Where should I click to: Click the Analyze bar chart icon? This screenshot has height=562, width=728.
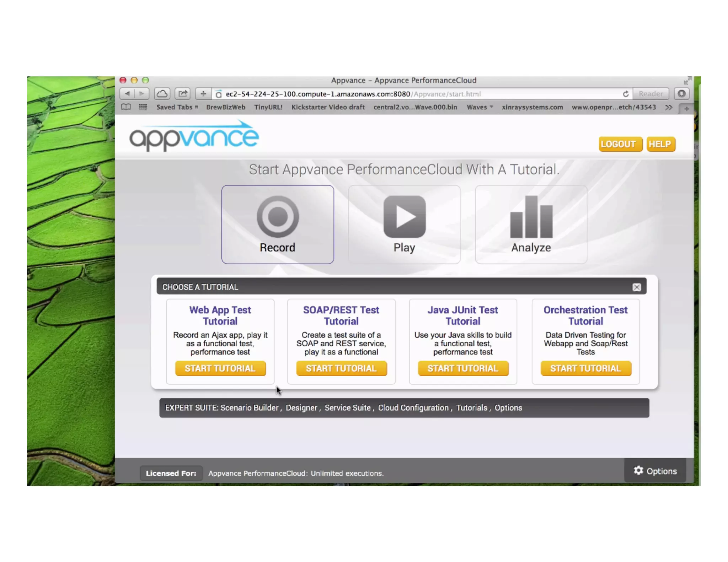point(531,217)
